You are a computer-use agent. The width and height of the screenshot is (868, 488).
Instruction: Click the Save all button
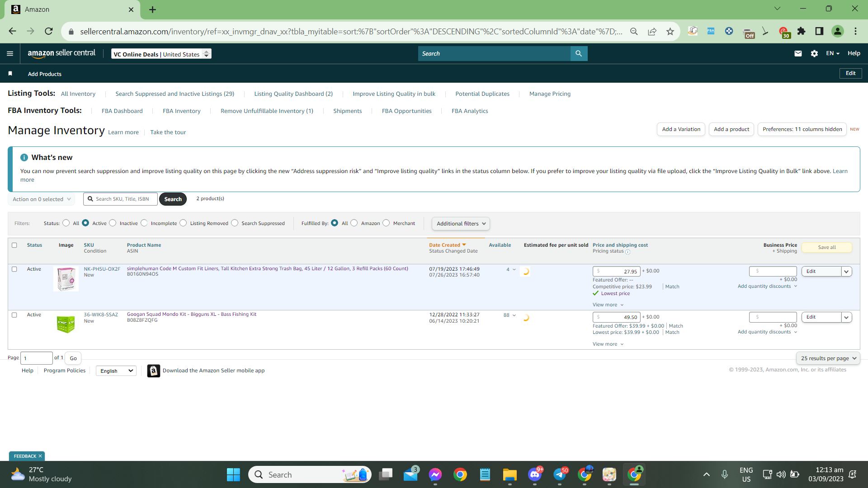pos(827,248)
